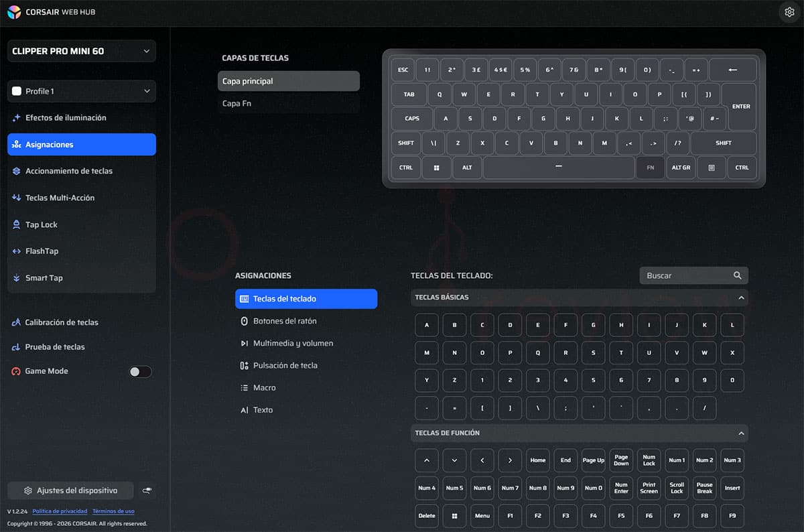
Task: Select the context menu key on keyboard preview
Action: click(712, 168)
